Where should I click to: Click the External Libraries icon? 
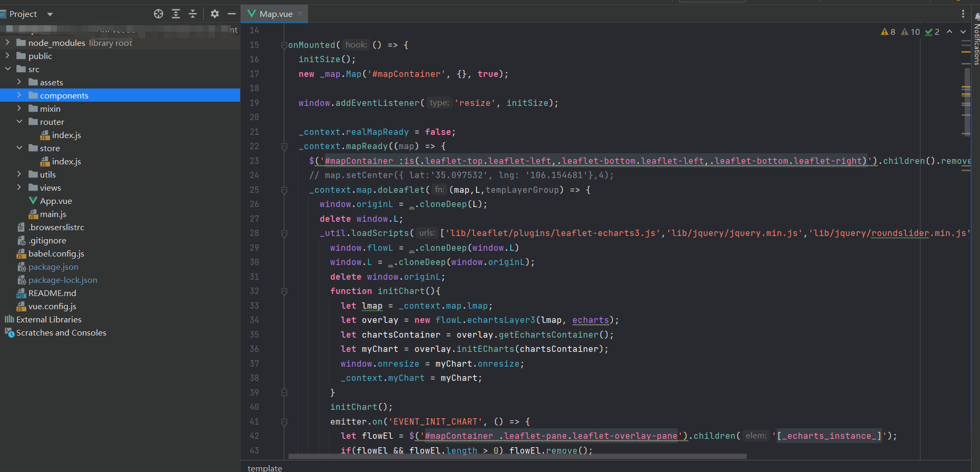tap(9, 319)
